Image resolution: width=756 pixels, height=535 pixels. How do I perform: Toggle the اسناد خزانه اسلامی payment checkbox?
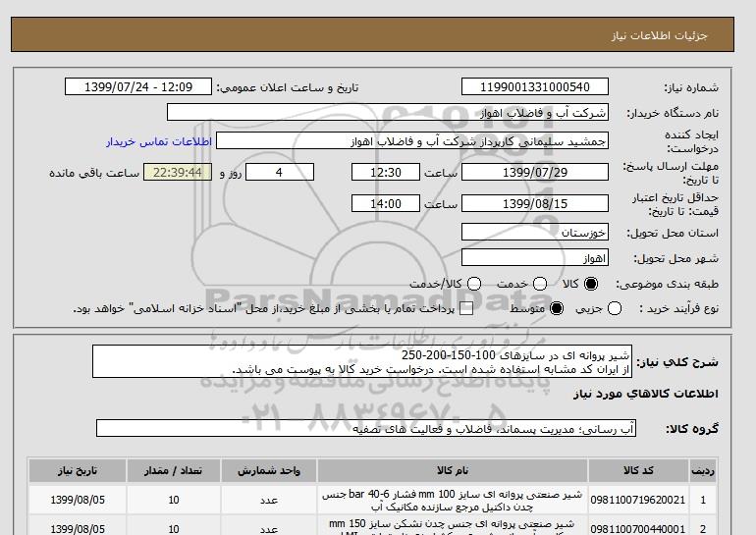coord(466,309)
